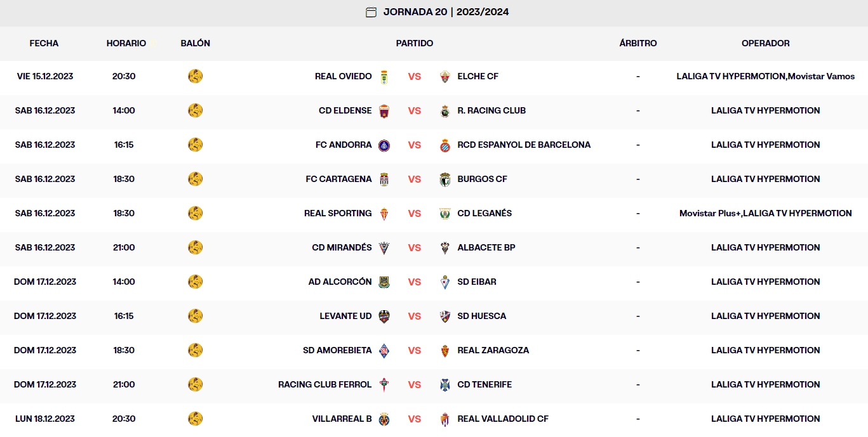The width and height of the screenshot is (868, 437).
Task: Click the VS label between Levante UD and SD Huesca
Action: pos(415,316)
